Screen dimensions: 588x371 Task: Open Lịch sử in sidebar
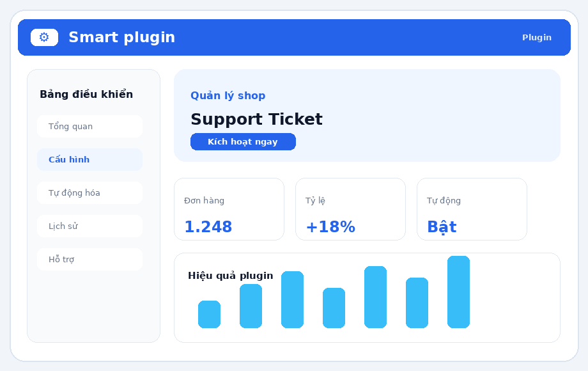(x=89, y=226)
